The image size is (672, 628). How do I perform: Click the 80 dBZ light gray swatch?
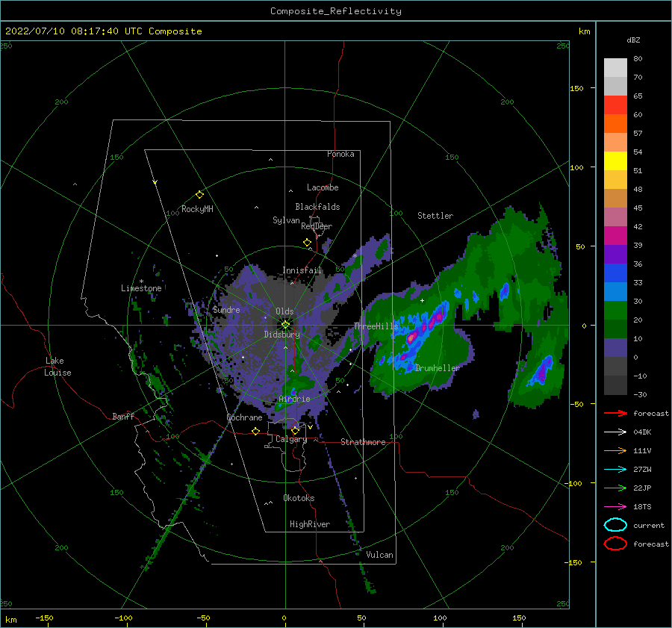coord(615,67)
